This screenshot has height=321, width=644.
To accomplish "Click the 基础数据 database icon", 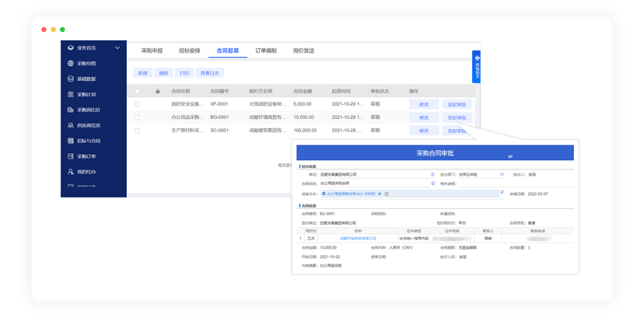I will point(71,79).
